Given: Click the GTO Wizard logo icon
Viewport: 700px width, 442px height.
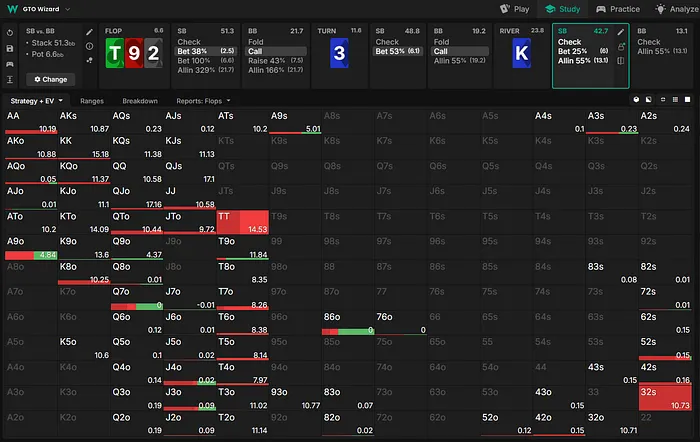Looking at the screenshot, I should click(x=11, y=8).
